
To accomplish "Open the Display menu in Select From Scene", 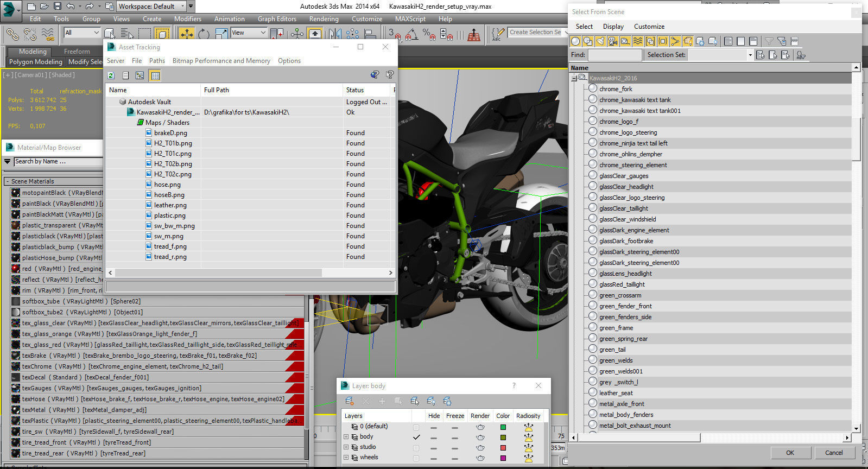I will tap(613, 26).
